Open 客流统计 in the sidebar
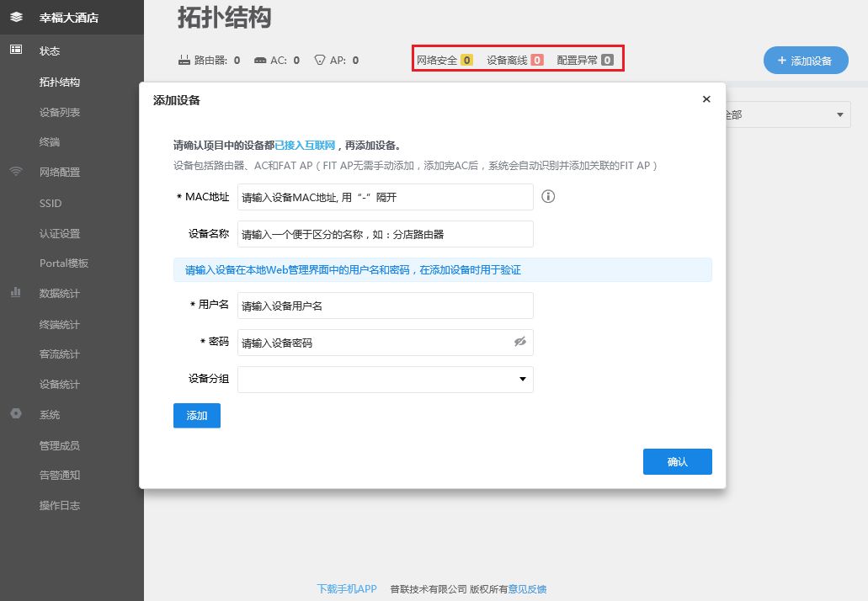 pyautogui.click(x=60, y=354)
